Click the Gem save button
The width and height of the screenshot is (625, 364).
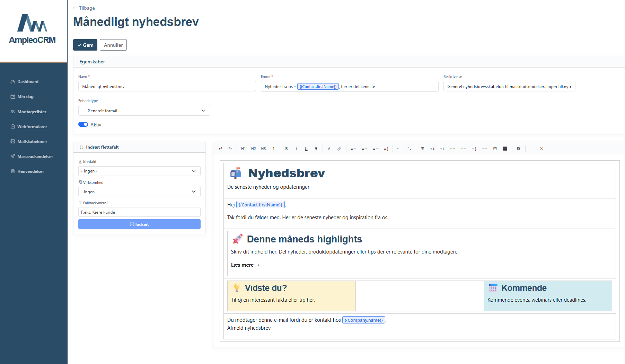tap(85, 45)
